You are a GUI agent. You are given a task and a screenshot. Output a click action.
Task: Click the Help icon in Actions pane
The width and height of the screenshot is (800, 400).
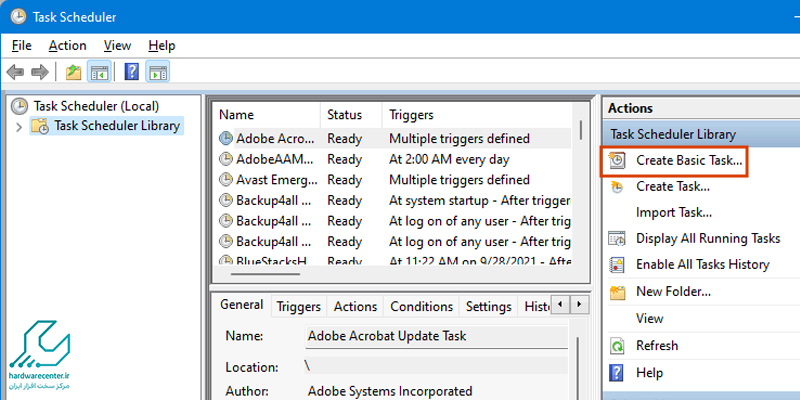[617, 372]
